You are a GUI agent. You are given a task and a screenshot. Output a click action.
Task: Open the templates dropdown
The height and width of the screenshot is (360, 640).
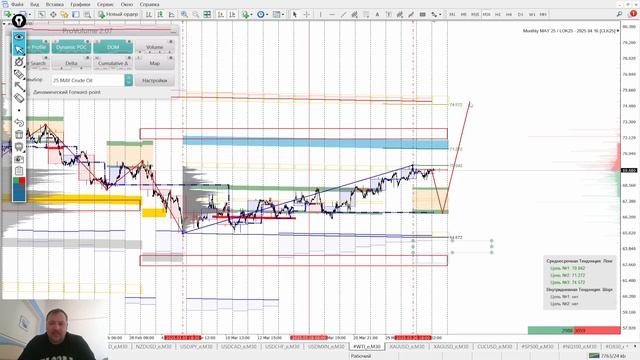coord(278,14)
